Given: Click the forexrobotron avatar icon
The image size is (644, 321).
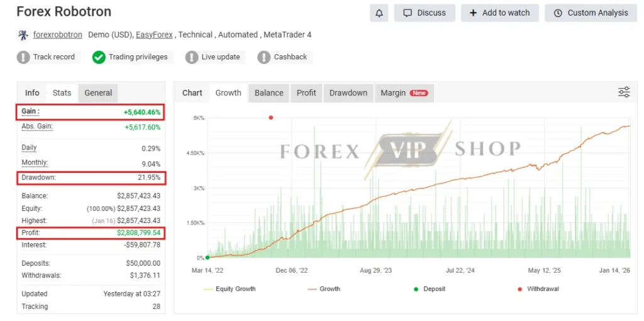Looking at the screenshot, I should [23, 35].
